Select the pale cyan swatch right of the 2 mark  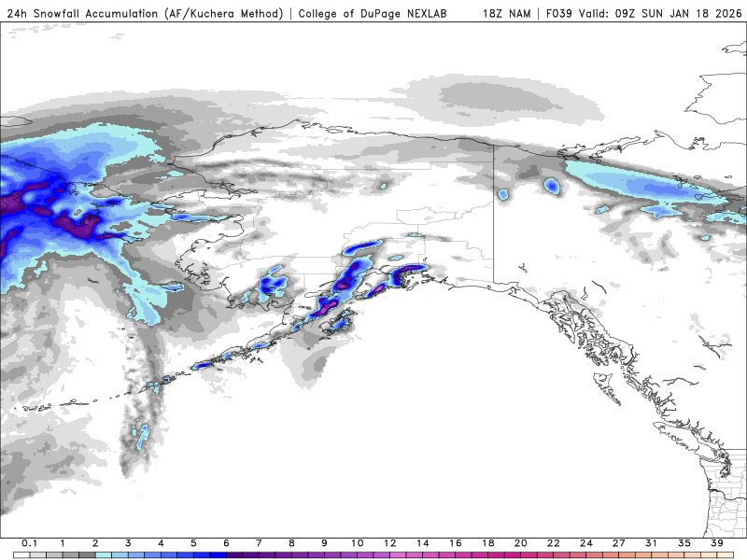click(104, 555)
